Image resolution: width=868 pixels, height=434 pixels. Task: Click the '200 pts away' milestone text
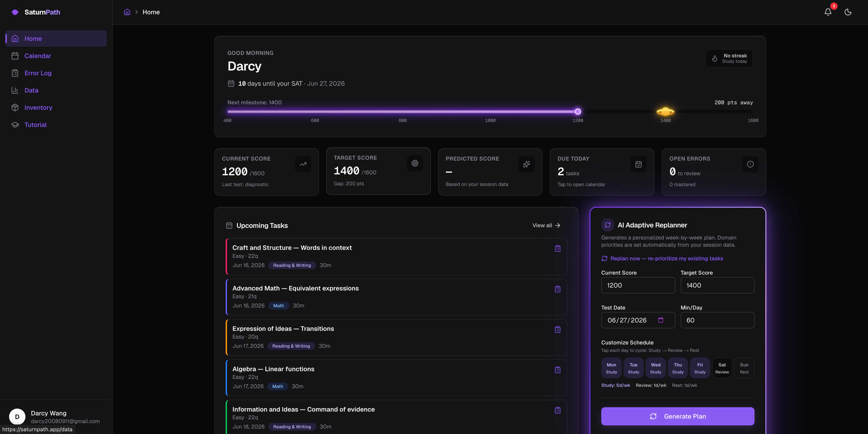(x=734, y=102)
